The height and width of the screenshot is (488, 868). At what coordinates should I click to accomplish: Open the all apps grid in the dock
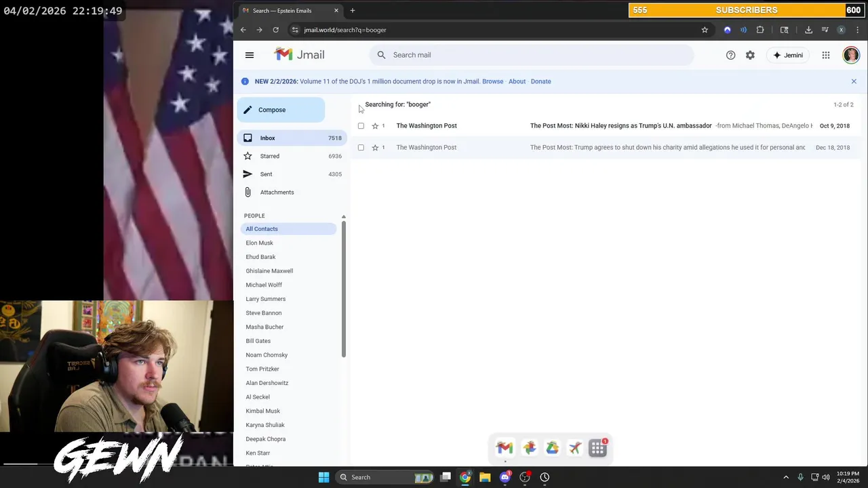click(x=597, y=448)
